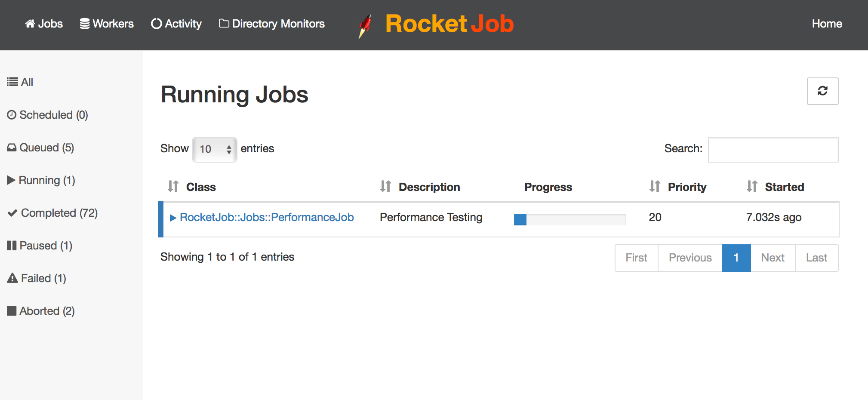Select page 1 in pagination
This screenshot has width=868, height=400.
click(x=736, y=258)
